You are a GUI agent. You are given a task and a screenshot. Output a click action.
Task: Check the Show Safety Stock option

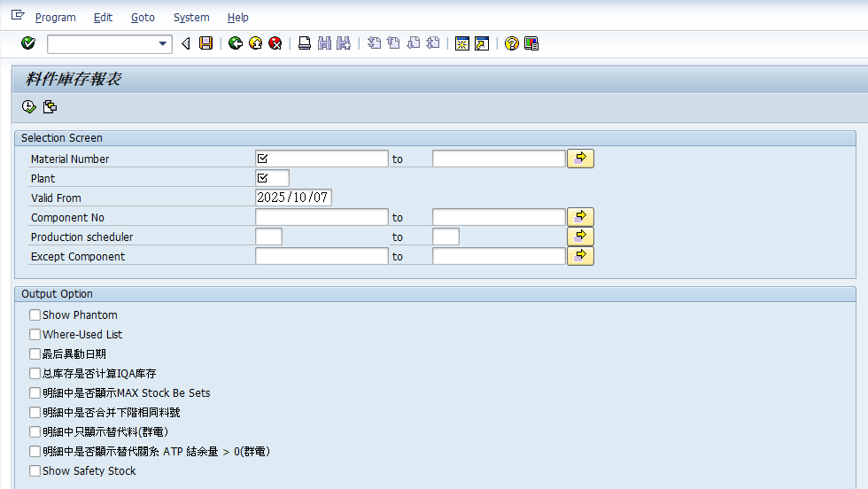[35, 471]
